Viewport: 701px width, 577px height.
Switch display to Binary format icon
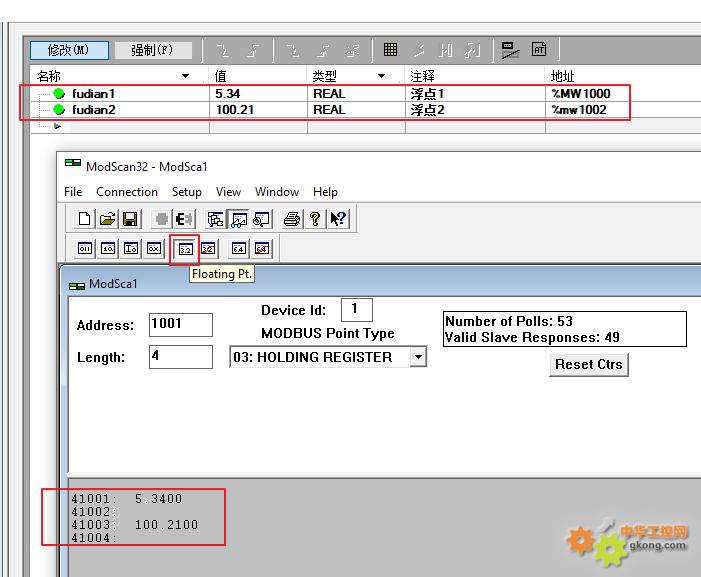click(85, 248)
